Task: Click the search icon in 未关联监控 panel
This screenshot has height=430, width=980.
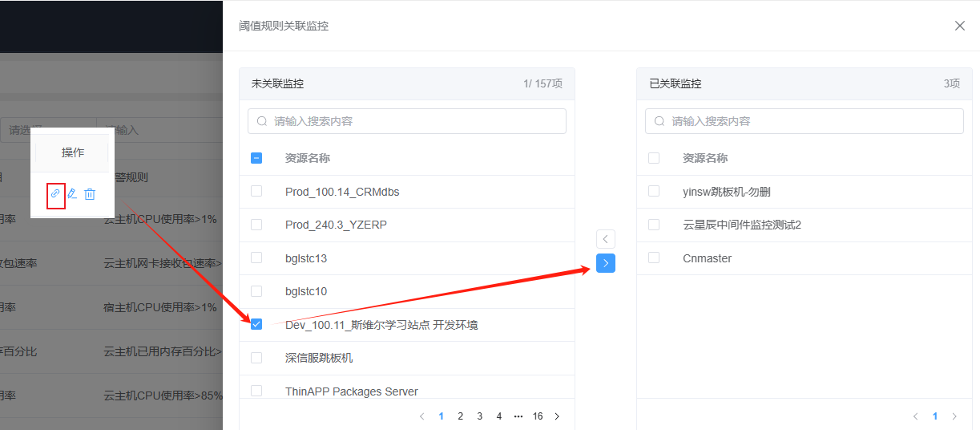Action: 262,121
